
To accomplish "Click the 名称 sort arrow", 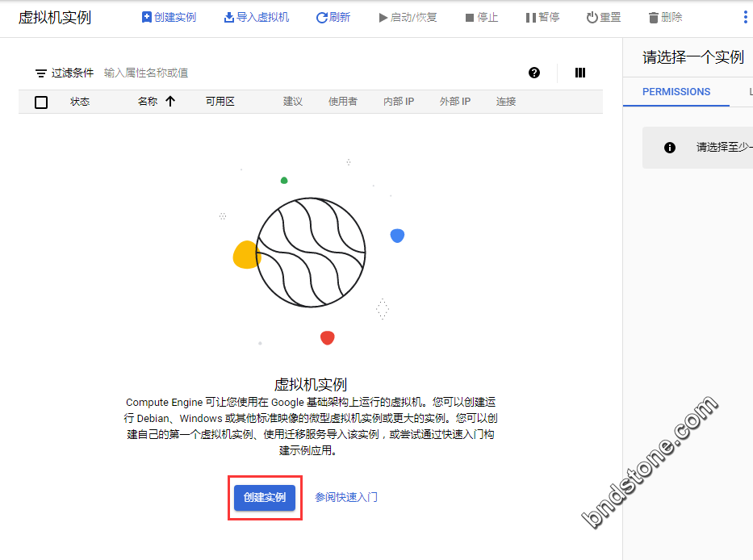I will tap(170, 102).
